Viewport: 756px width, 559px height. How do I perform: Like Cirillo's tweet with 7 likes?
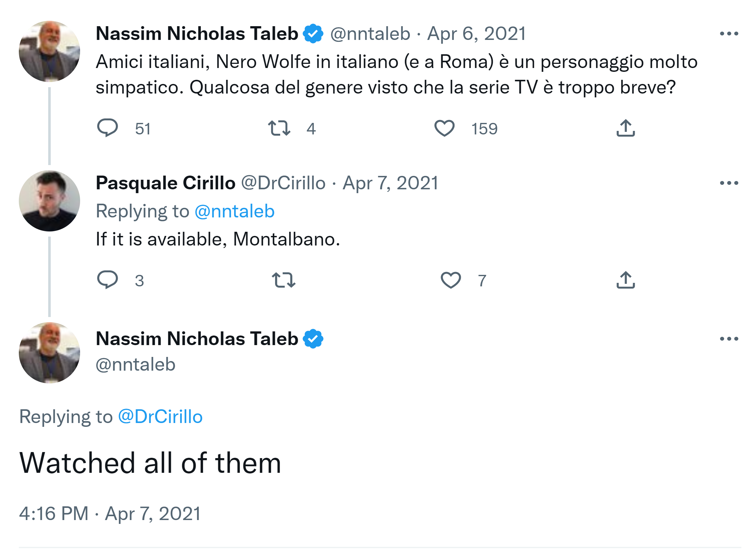(451, 280)
